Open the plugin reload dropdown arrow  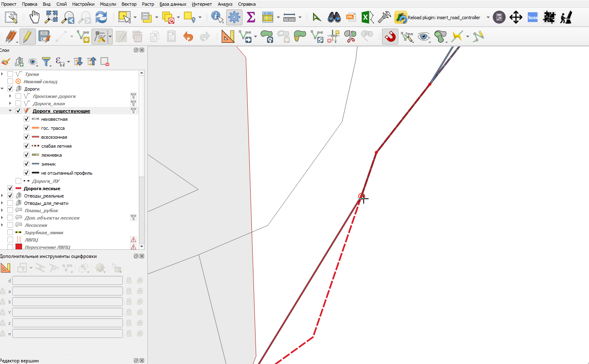[x=488, y=18]
